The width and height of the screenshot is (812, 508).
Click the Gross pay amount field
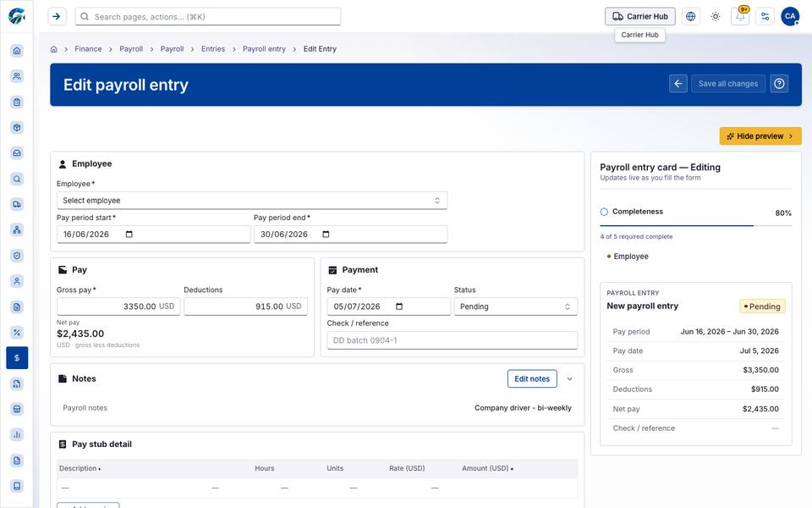pos(118,306)
